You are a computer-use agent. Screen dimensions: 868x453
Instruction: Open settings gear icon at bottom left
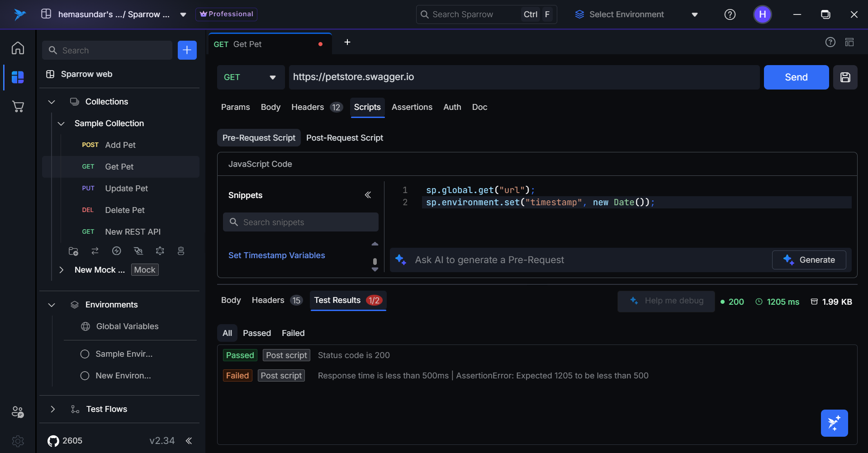(x=18, y=441)
